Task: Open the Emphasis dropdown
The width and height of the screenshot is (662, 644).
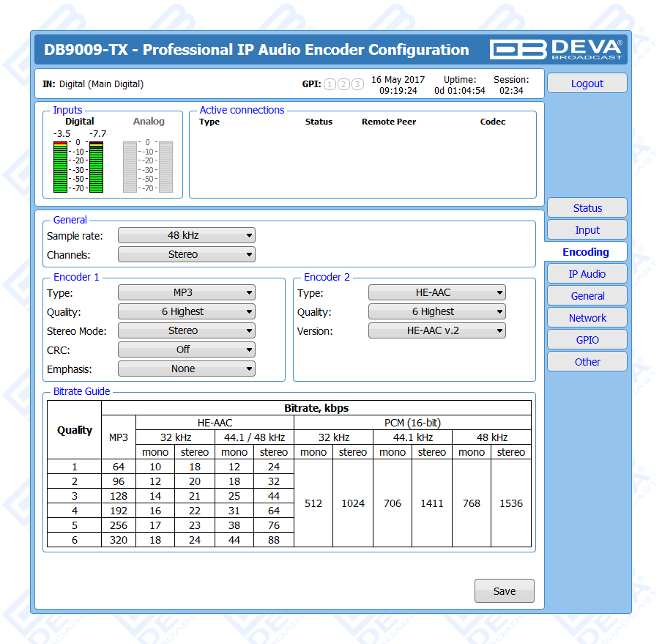Action: (x=186, y=369)
